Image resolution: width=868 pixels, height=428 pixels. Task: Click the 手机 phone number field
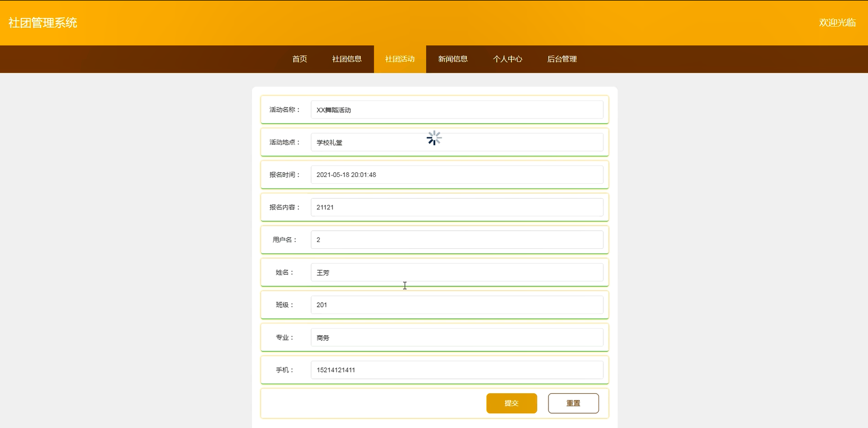click(x=456, y=370)
